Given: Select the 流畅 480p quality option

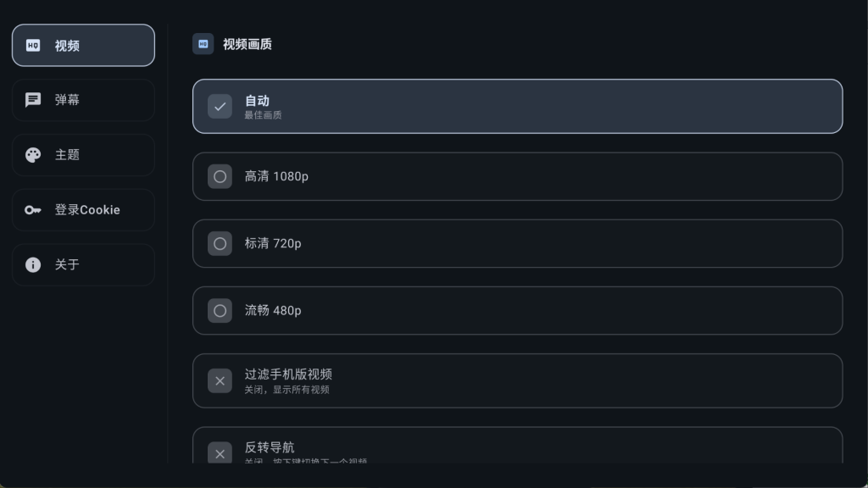Looking at the screenshot, I should pyautogui.click(x=517, y=310).
